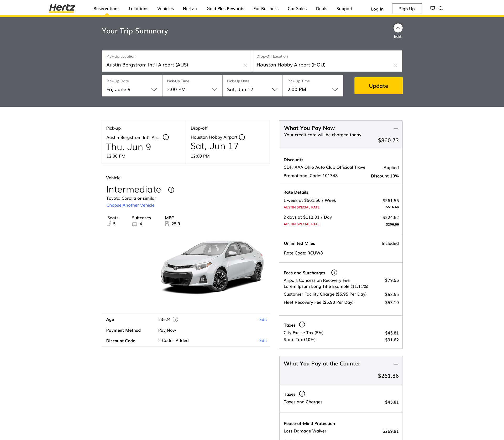Image resolution: width=504 pixels, height=440 pixels.
Task: Open the Locations menu
Action: [138, 9]
